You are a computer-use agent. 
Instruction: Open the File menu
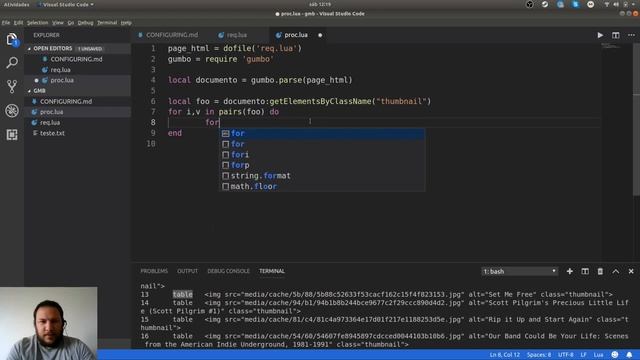pyautogui.click(x=6, y=23)
